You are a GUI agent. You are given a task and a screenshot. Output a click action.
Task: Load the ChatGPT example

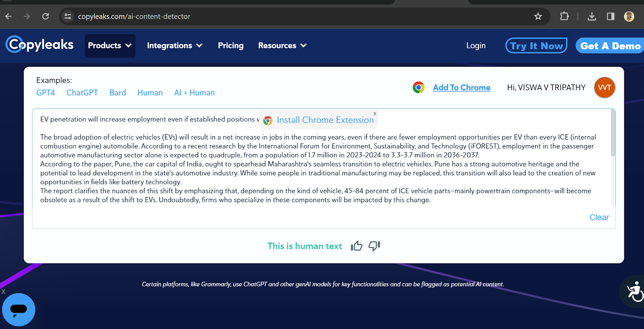pos(82,93)
